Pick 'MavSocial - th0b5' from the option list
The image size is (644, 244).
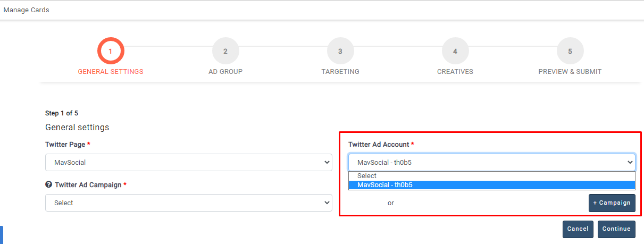point(385,185)
